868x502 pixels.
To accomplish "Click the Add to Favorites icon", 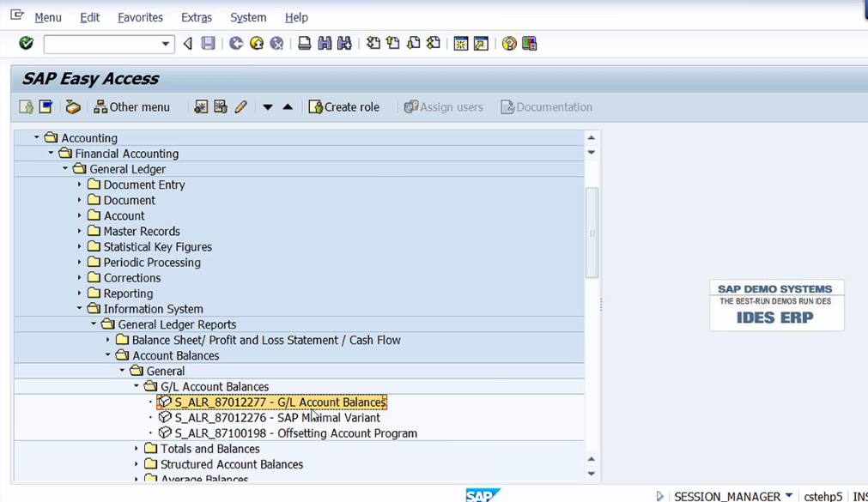I will 201,106.
